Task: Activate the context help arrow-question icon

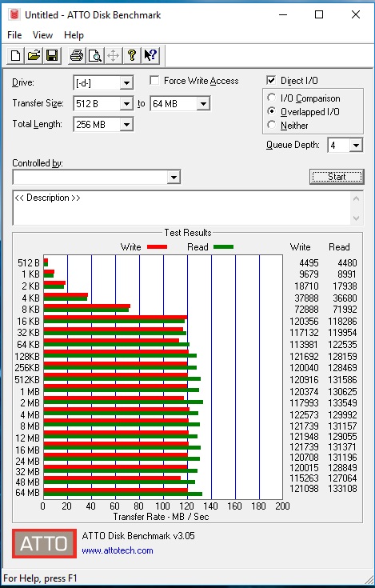Action: pyautogui.click(x=150, y=56)
